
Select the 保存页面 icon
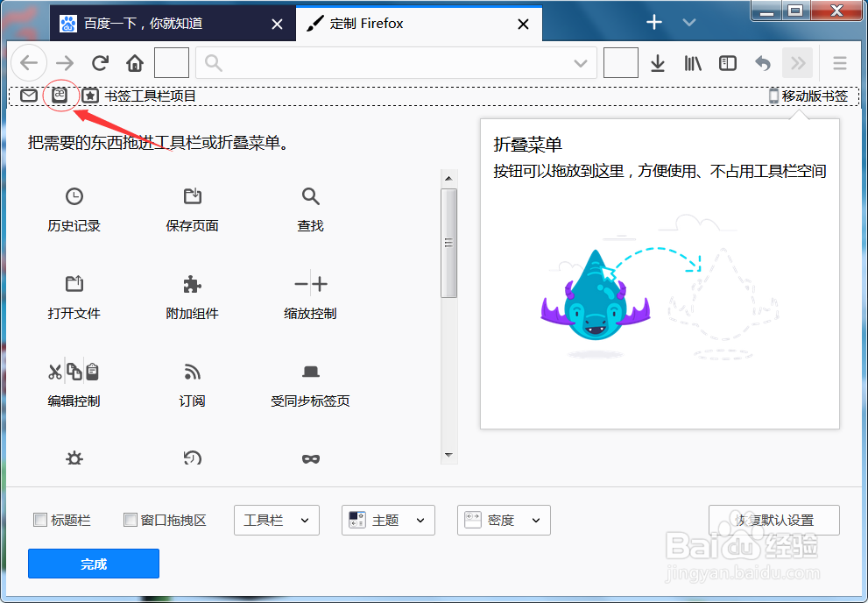coord(192,196)
